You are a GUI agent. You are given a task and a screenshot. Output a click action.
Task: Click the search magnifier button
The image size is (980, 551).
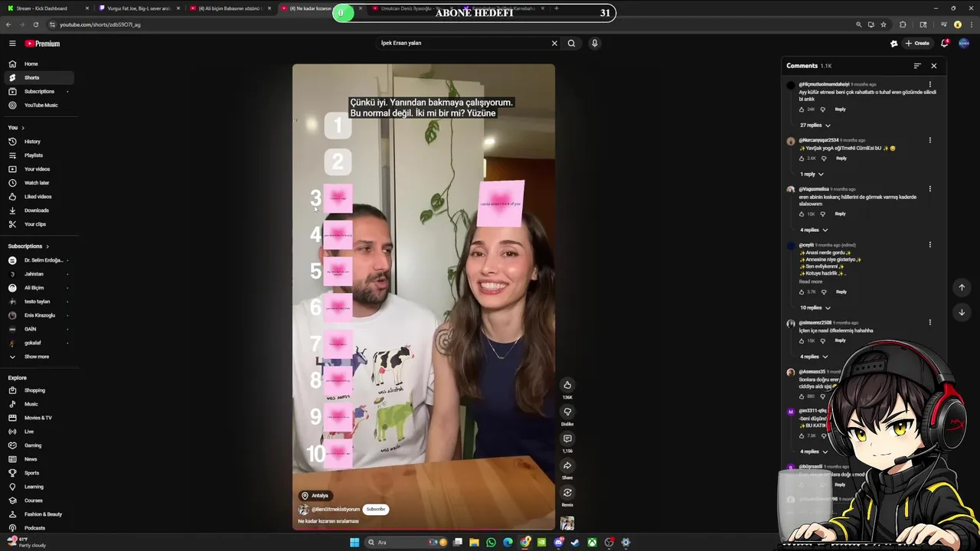point(571,43)
